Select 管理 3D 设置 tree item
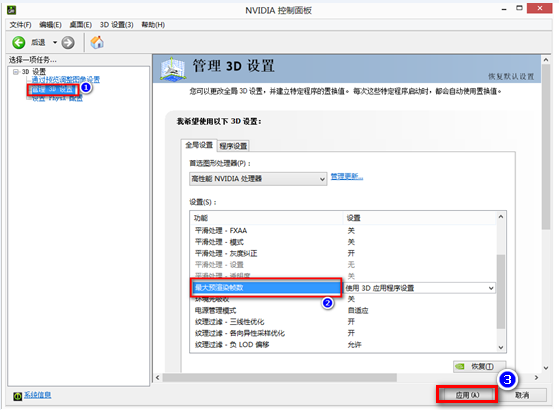Viewport: 559px width, 410px height. coord(52,89)
